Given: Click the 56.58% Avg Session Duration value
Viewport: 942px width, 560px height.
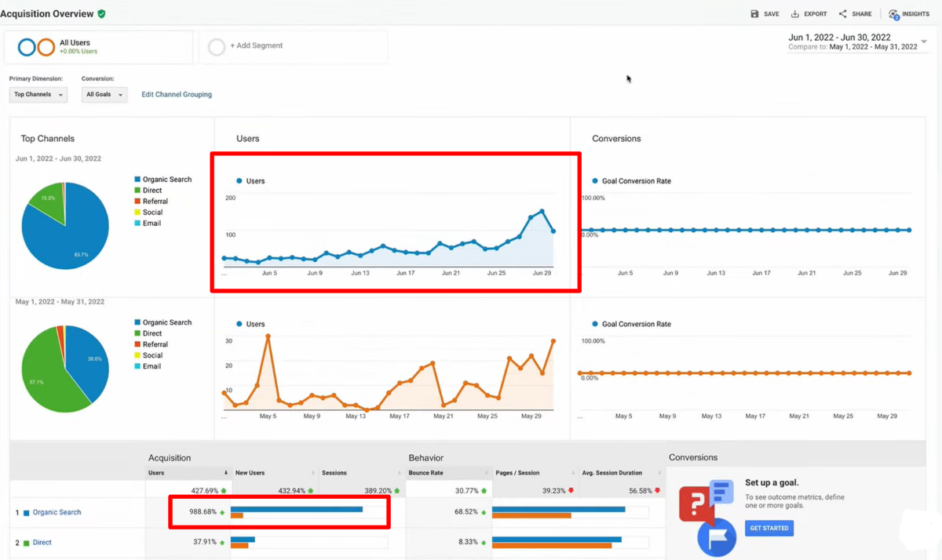Looking at the screenshot, I should [x=641, y=491].
